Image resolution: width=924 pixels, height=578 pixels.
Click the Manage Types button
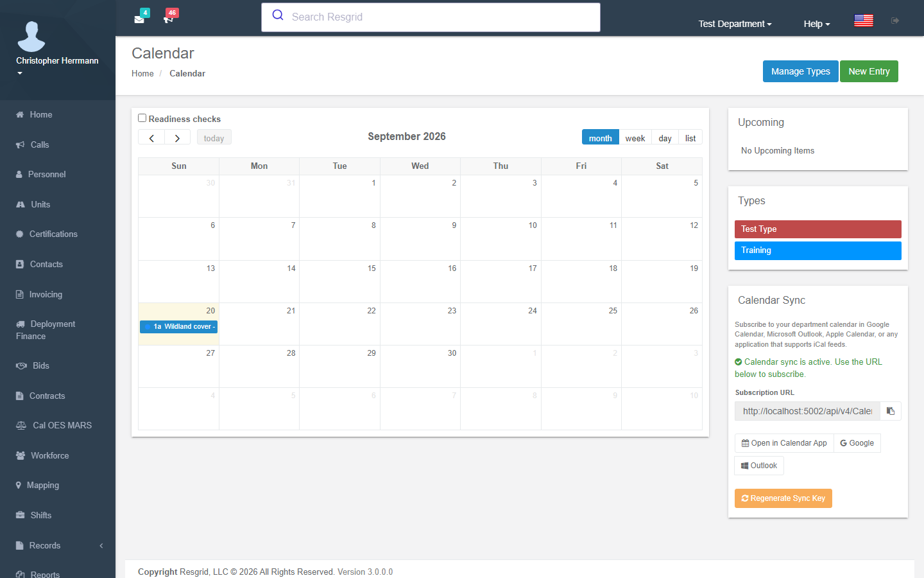click(801, 71)
